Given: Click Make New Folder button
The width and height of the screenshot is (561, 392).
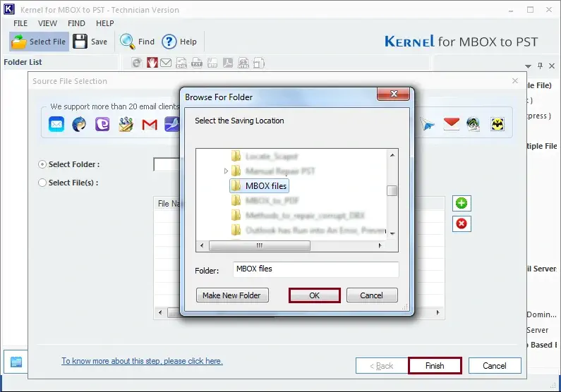Looking at the screenshot, I should [x=232, y=295].
